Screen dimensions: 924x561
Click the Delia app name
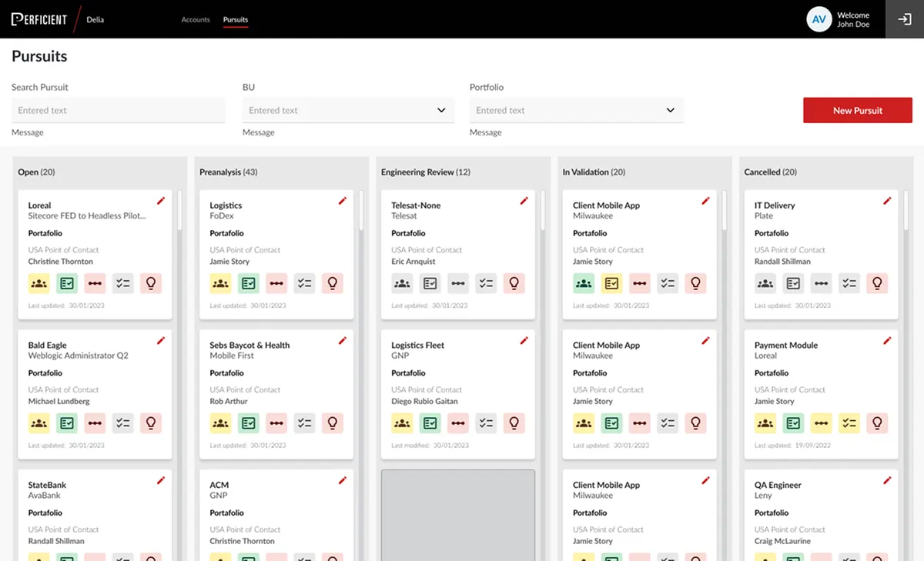95,19
